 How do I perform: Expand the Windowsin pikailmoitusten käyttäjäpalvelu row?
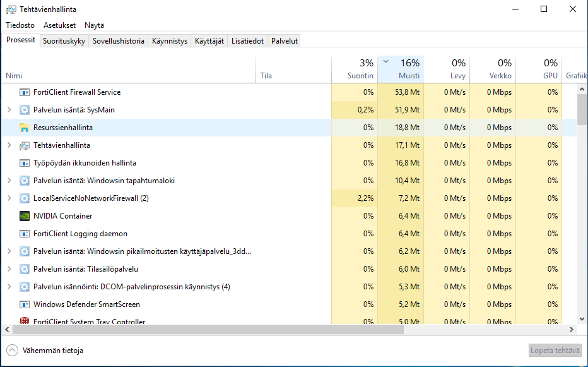[9, 251]
